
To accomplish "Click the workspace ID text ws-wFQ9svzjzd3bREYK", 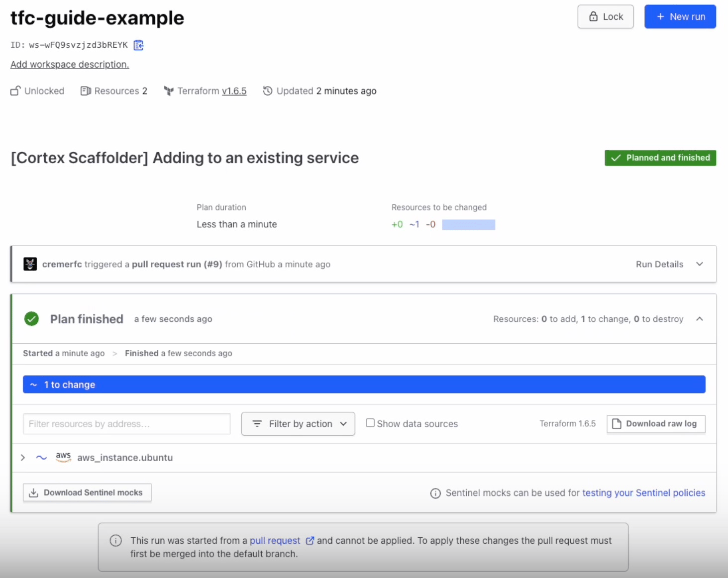I will point(78,45).
